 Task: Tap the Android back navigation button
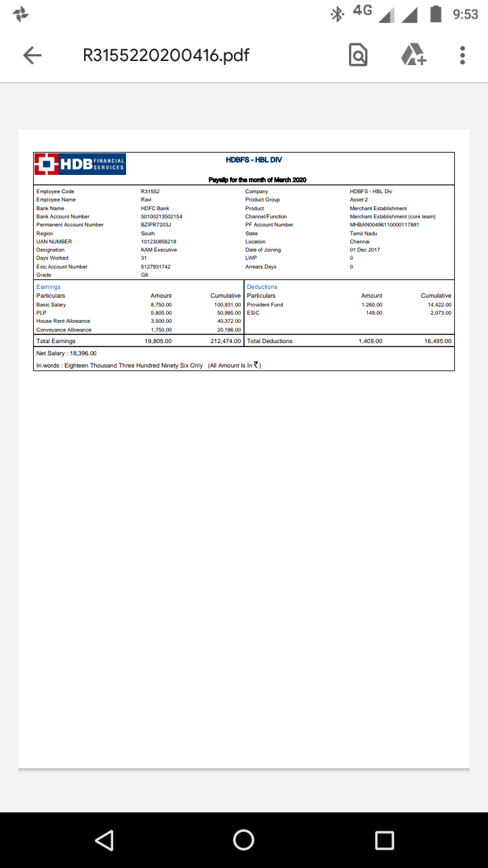coord(104,840)
